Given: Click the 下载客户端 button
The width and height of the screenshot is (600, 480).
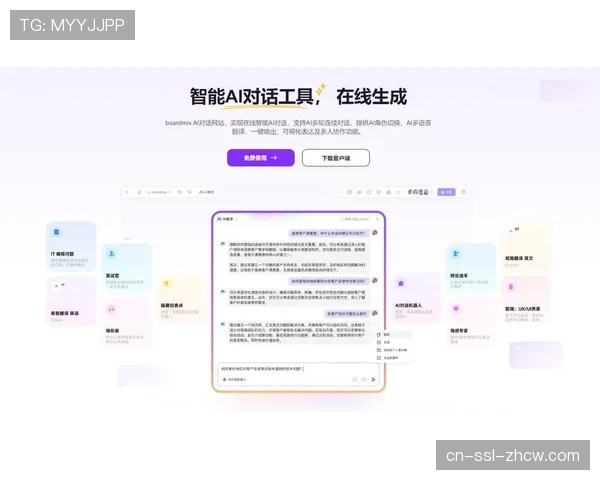Looking at the screenshot, I should click(x=336, y=158).
